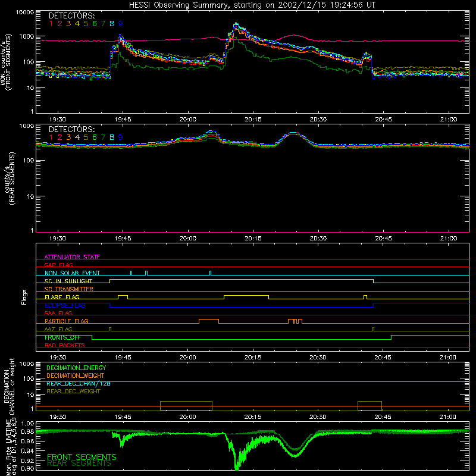
Task: Click the FLARE_FLAG label
Action: 62,297
